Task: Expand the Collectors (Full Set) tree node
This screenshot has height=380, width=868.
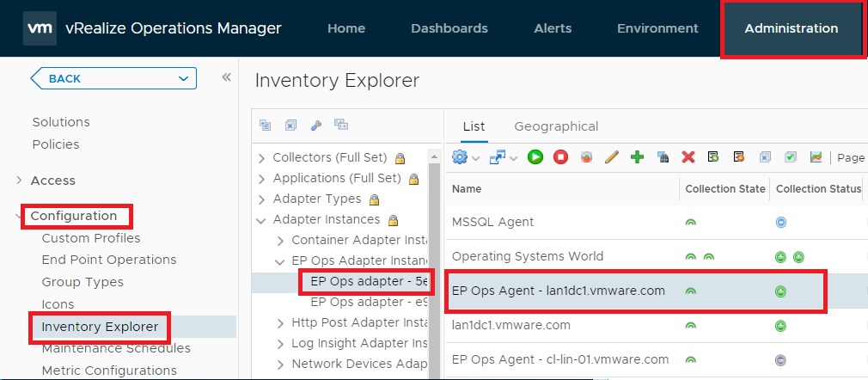Action: click(x=262, y=158)
